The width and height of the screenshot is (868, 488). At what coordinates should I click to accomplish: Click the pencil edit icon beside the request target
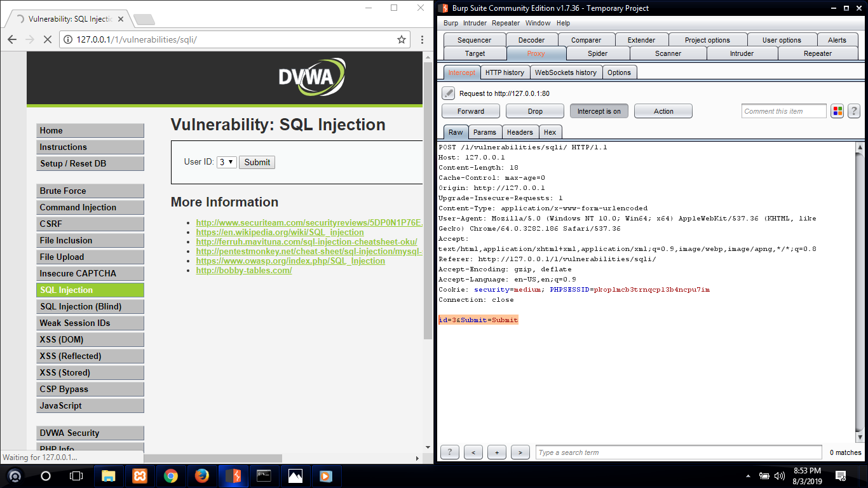[x=449, y=93]
